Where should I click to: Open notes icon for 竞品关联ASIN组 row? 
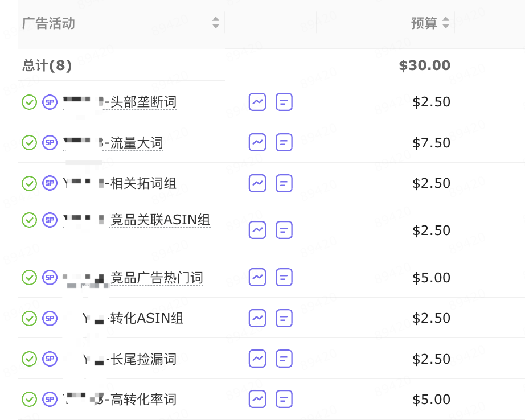click(x=284, y=230)
